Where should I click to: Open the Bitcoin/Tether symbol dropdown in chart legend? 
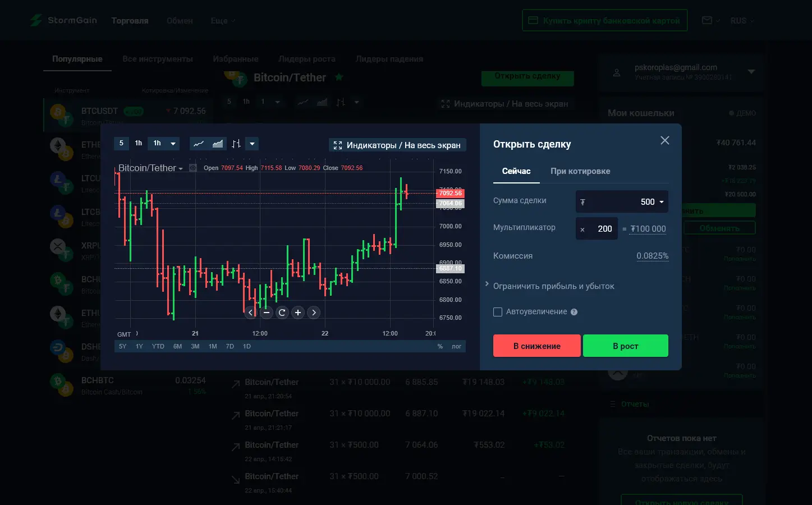pos(150,168)
